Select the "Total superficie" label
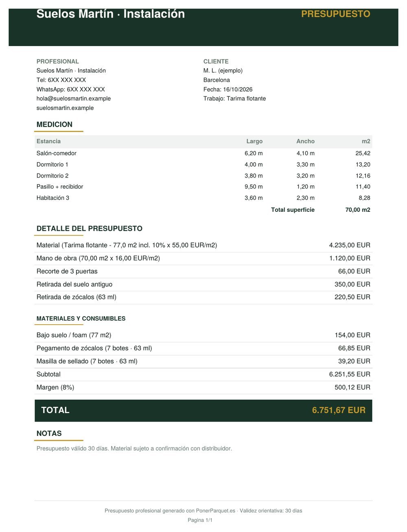 [x=293, y=210]
